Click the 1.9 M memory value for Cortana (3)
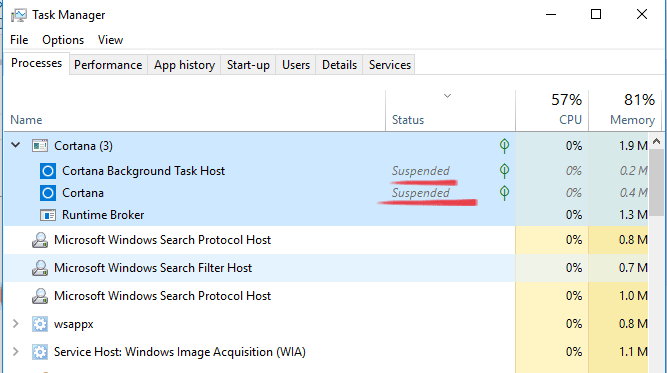The height and width of the screenshot is (373, 667). pos(633,146)
